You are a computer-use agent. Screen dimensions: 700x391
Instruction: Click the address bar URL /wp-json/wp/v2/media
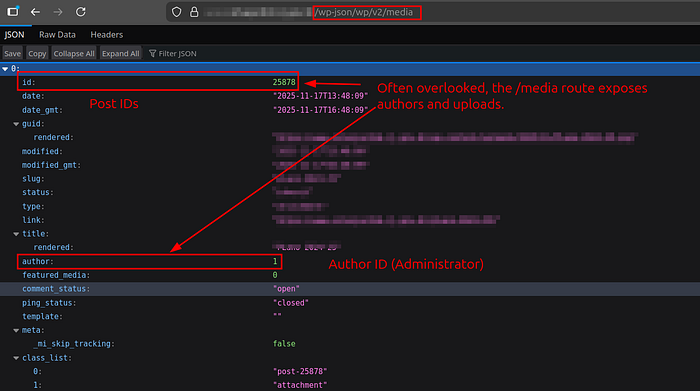363,12
